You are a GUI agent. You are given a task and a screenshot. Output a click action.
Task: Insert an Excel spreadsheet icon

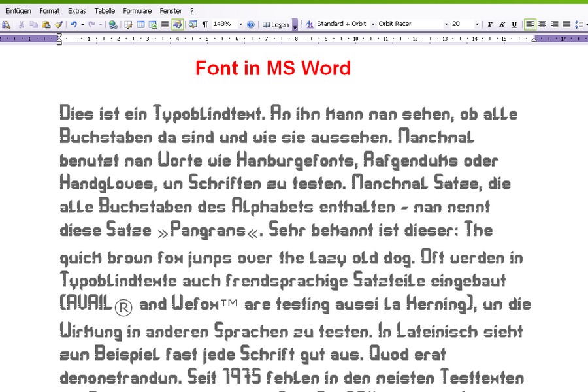pos(153,25)
